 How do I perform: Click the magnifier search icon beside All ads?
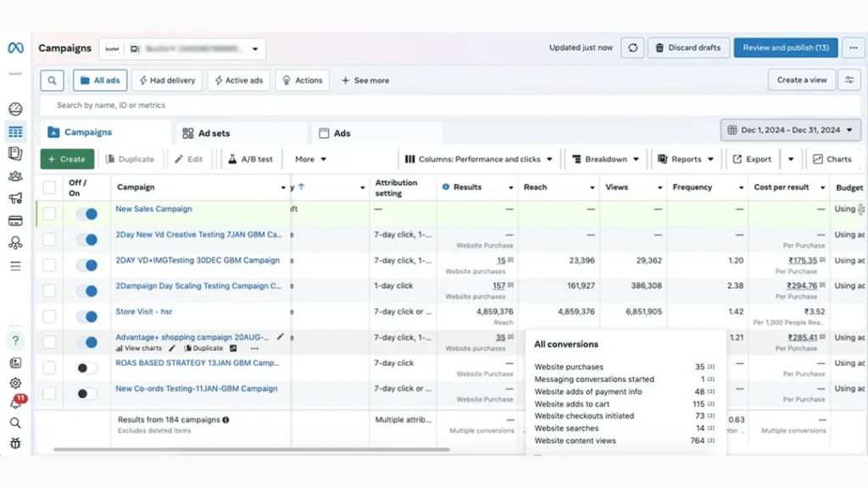[52, 80]
